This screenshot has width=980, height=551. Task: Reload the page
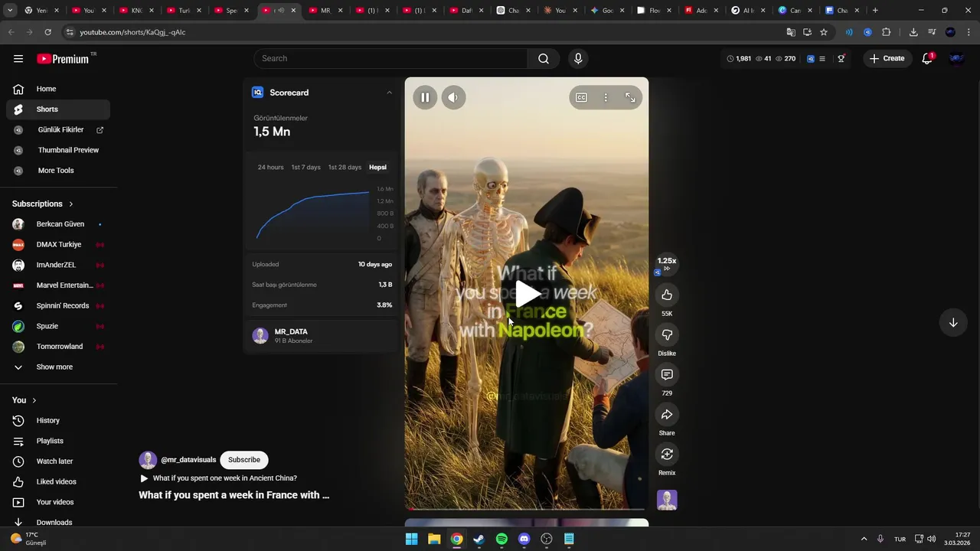[47, 32]
